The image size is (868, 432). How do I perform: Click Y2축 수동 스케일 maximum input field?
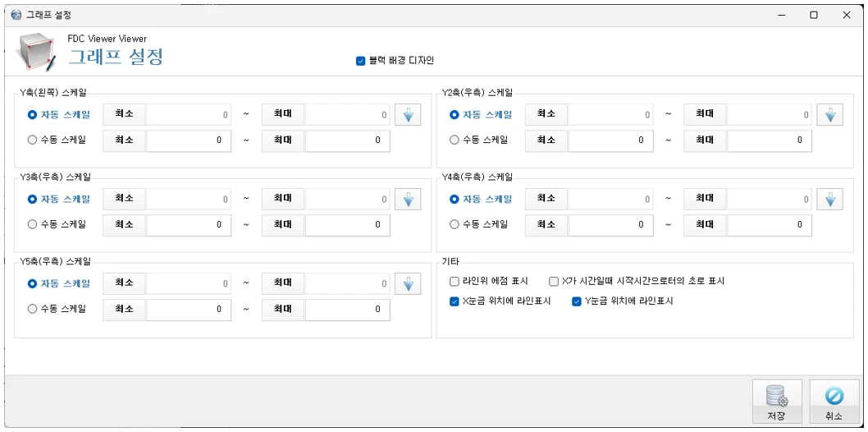pos(770,140)
